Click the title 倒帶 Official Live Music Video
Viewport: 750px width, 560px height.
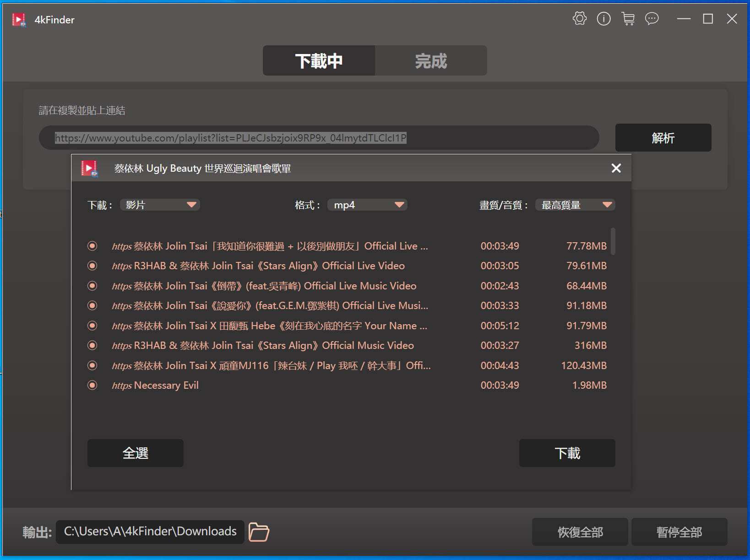tap(275, 286)
